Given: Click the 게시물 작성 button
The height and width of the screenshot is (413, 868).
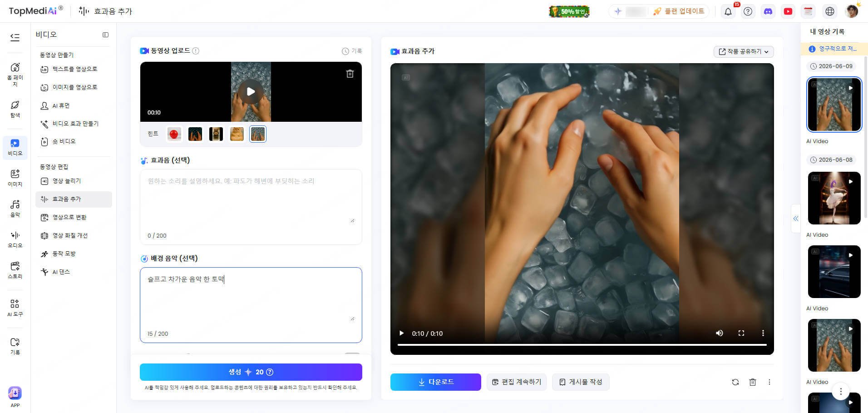Looking at the screenshot, I should coord(581,382).
